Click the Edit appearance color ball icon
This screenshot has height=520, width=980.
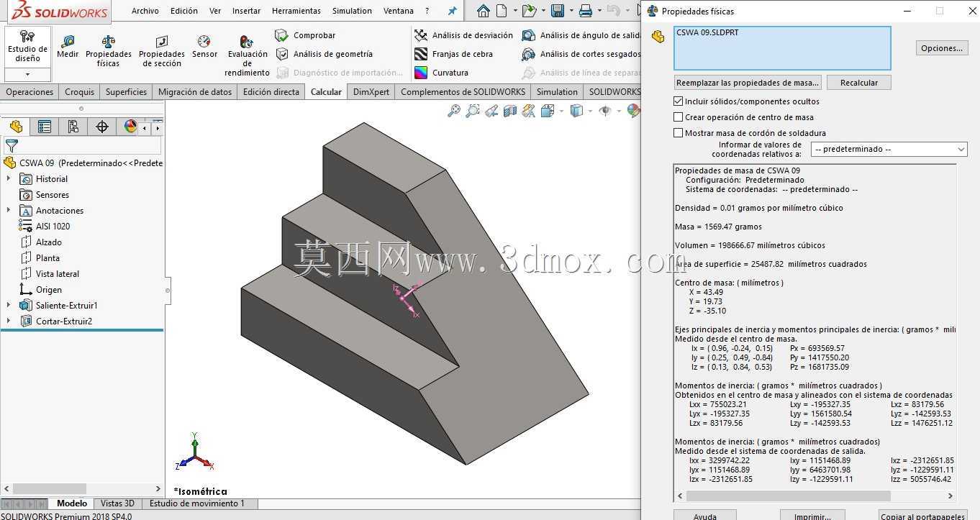633,111
